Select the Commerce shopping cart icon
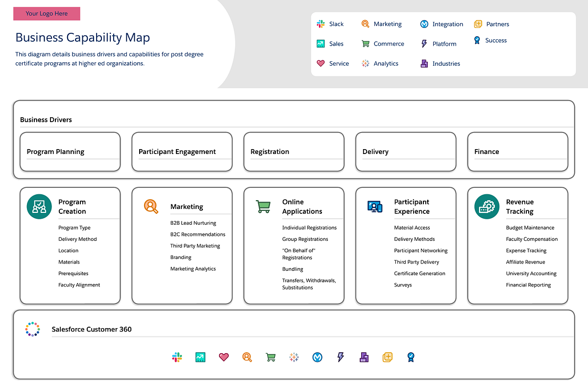The image size is (588, 387). pyautogui.click(x=365, y=44)
